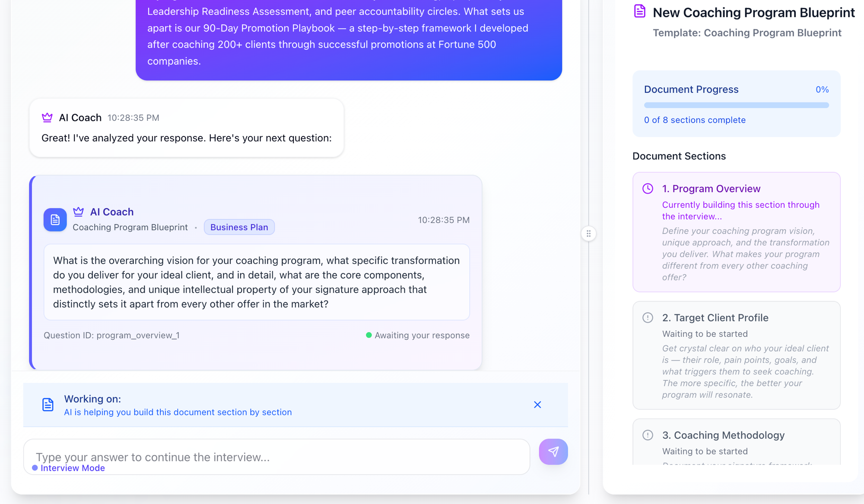Click the alert icon on Target Client Profile
Viewport: 864px width, 504px height.
648,317
